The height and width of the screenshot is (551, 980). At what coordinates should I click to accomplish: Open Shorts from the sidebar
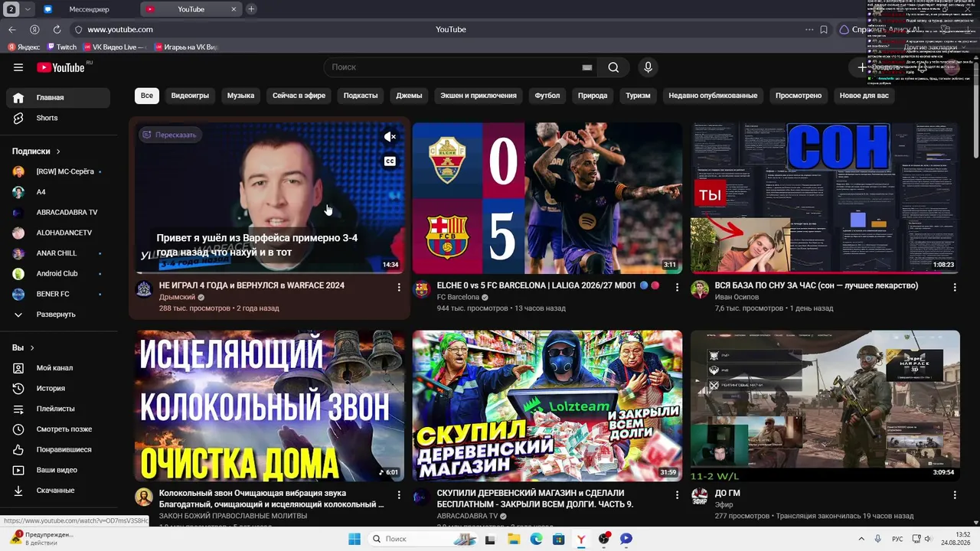(x=58, y=118)
